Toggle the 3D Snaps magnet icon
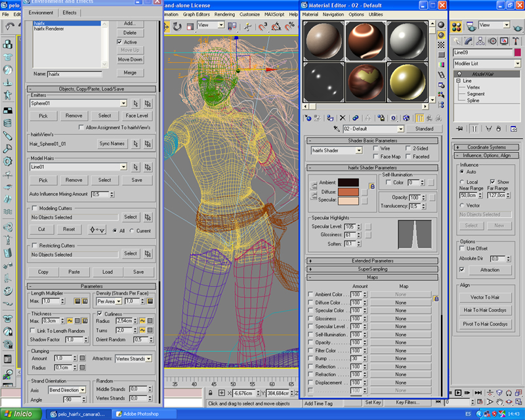525x420 pixels. click(x=263, y=26)
